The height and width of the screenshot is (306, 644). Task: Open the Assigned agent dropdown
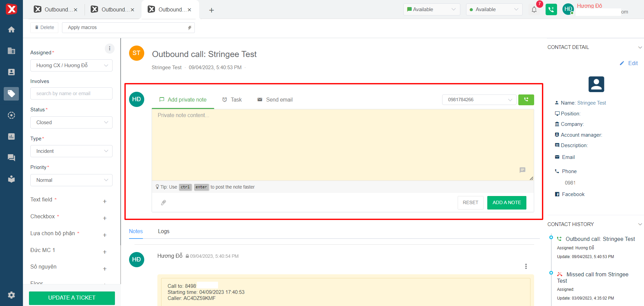71,65
